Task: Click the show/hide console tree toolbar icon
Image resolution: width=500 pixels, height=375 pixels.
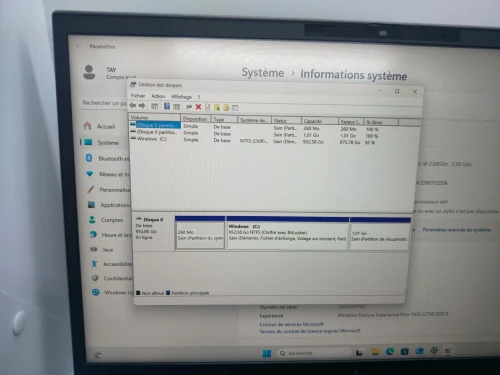Action: (x=155, y=106)
